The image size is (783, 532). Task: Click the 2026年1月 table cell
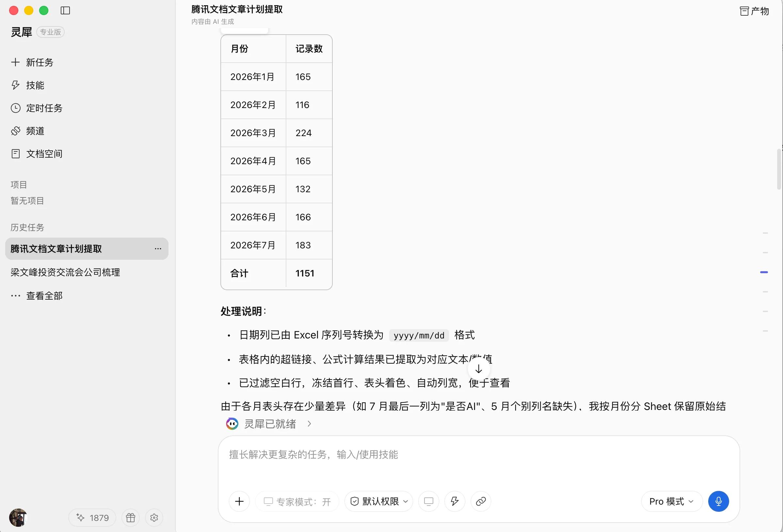tap(253, 77)
